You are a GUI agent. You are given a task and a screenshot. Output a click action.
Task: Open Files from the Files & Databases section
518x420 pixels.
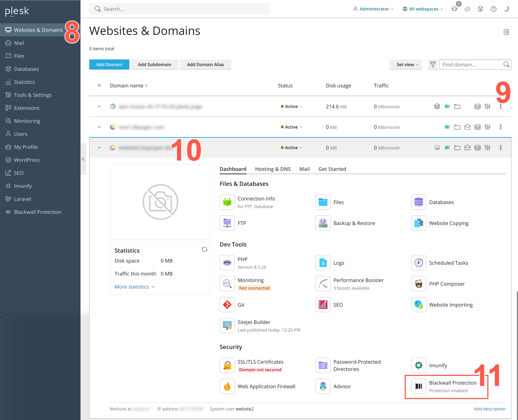(330, 202)
